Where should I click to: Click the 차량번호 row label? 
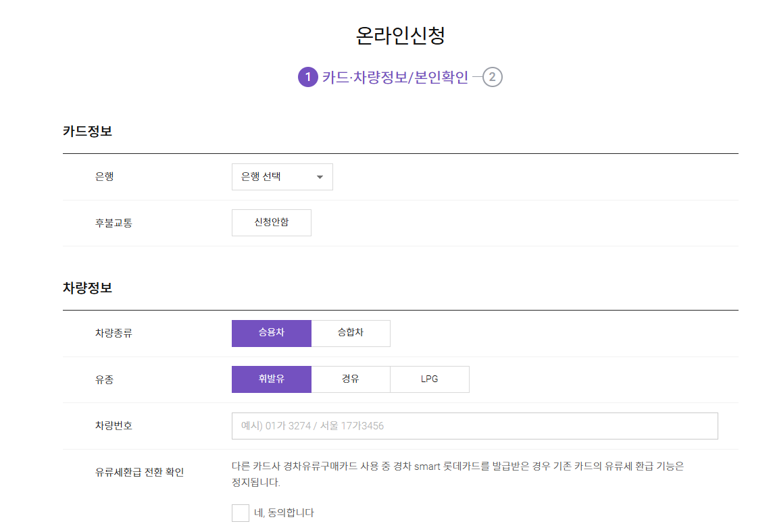click(x=114, y=425)
